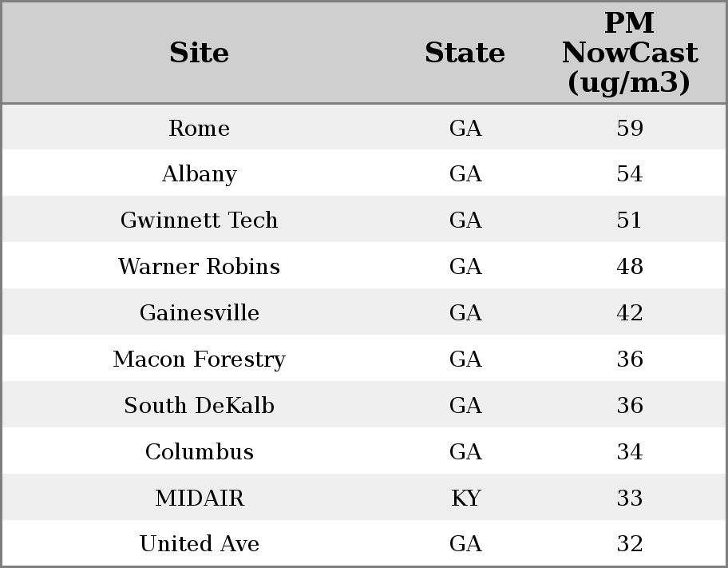Select the Rome site cell
This screenshot has width=728, height=568.
[x=199, y=128]
